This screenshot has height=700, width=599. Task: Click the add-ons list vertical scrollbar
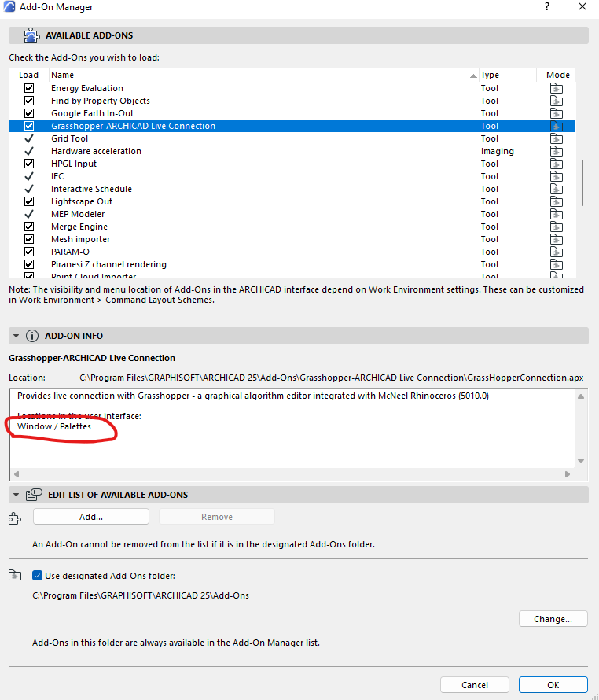(582, 181)
